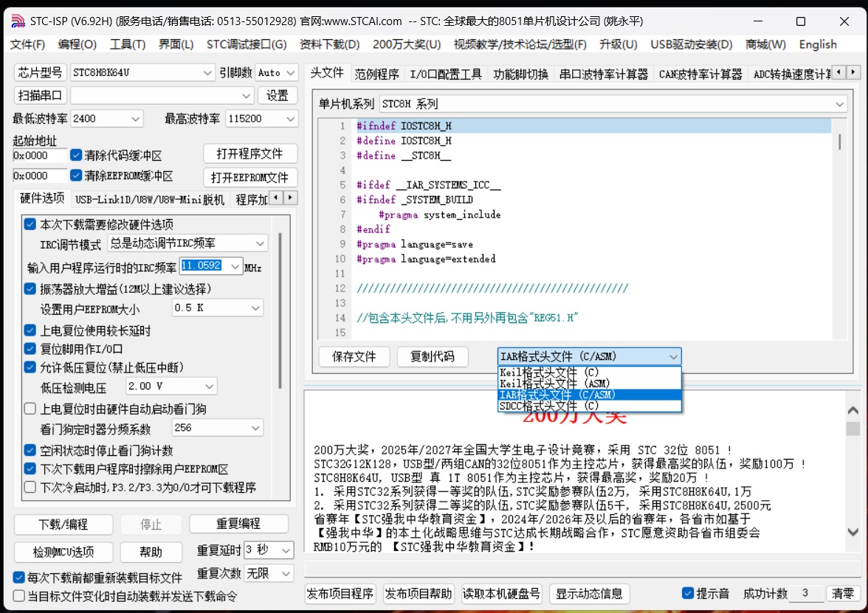This screenshot has height=613, width=868.
Task: Toggle 上电复位使用较长延时 checkbox
Action: point(30,330)
